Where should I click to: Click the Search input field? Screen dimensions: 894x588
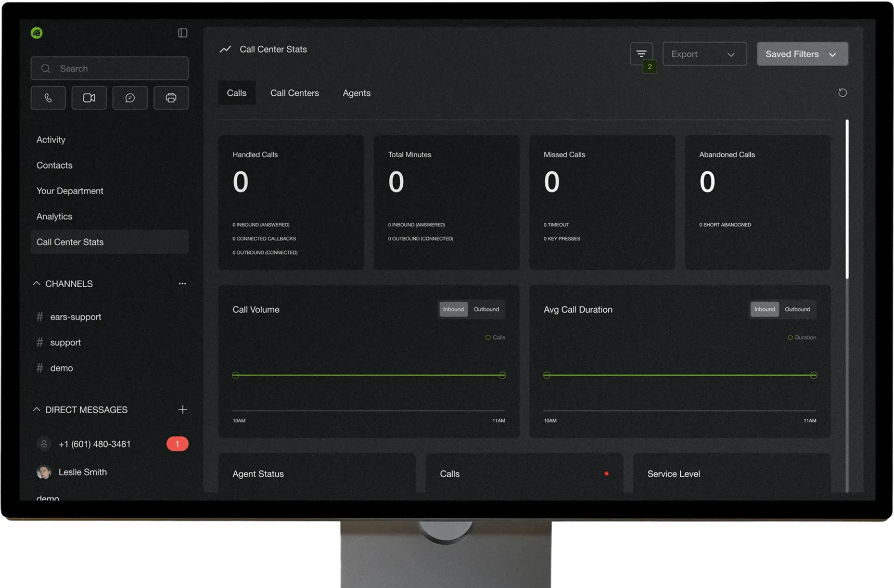tap(109, 68)
